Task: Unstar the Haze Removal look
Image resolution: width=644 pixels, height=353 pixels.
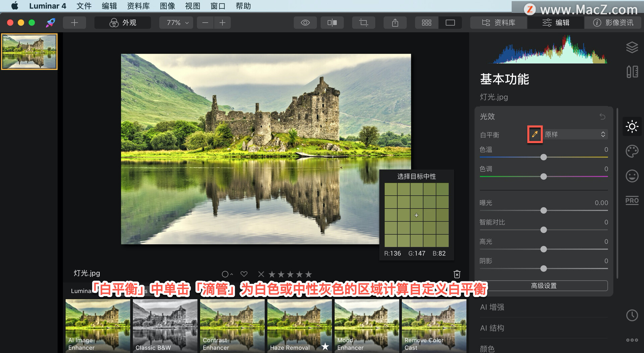Action: click(324, 347)
